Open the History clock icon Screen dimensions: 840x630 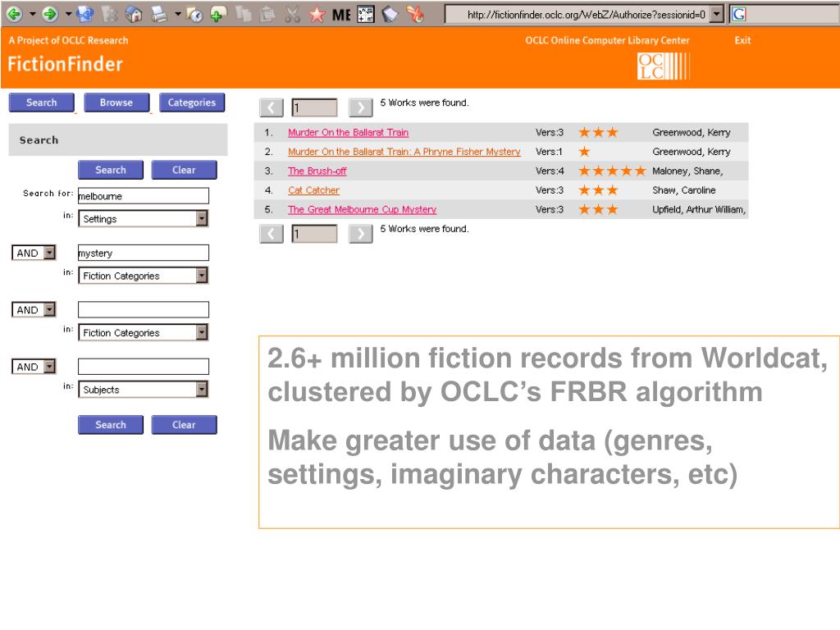[194, 15]
